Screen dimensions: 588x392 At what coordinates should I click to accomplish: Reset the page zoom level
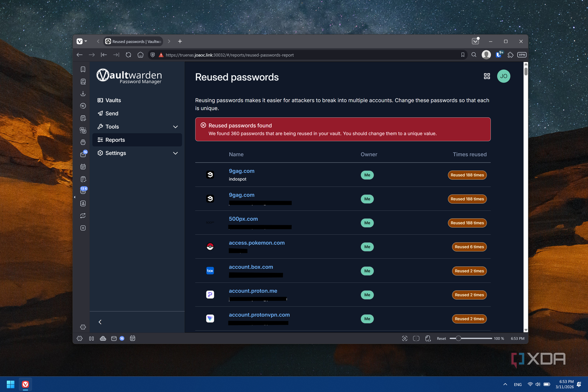pos(441,339)
